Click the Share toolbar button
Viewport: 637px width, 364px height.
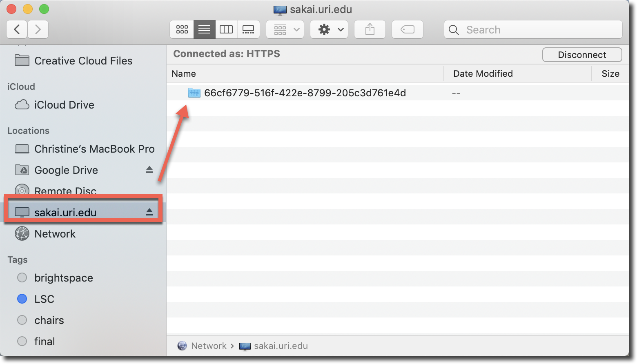click(370, 29)
